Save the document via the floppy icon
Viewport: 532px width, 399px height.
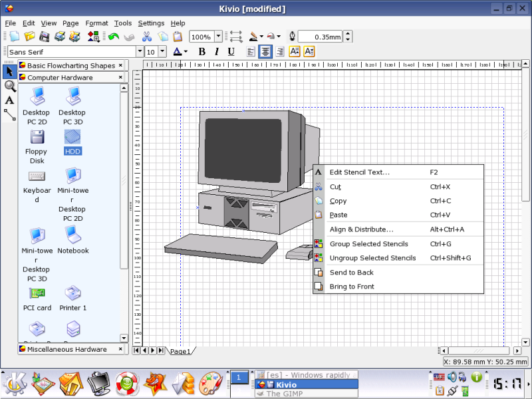(x=45, y=37)
